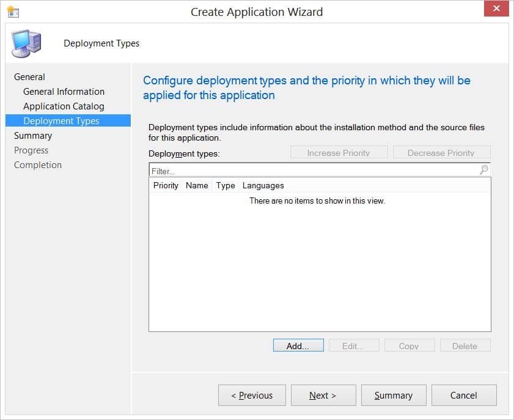This screenshot has height=420, width=514.
Task: Click the Previous button
Action: [x=252, y=395]
